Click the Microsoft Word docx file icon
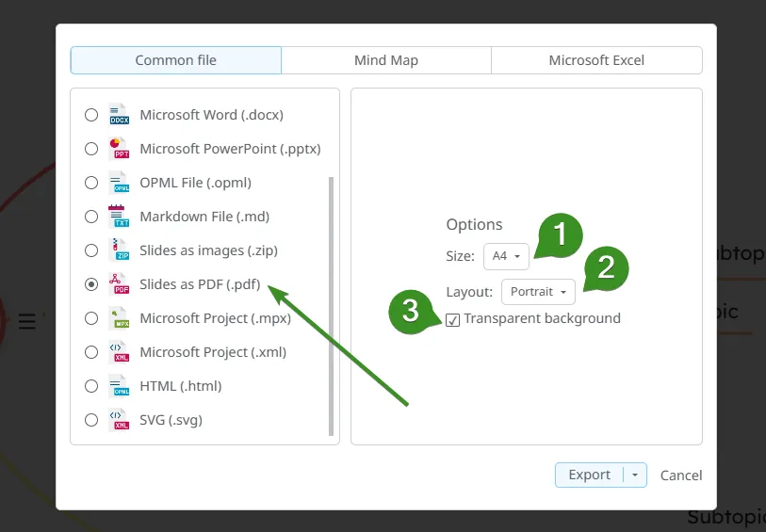Image resolution: width=766 pixels, height=532 pixels. point(120,115)
